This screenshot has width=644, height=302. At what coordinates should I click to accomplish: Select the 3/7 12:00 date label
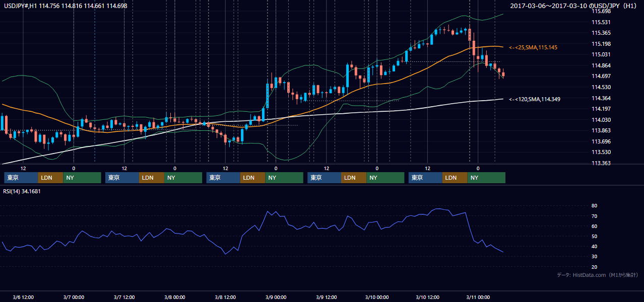124,297
